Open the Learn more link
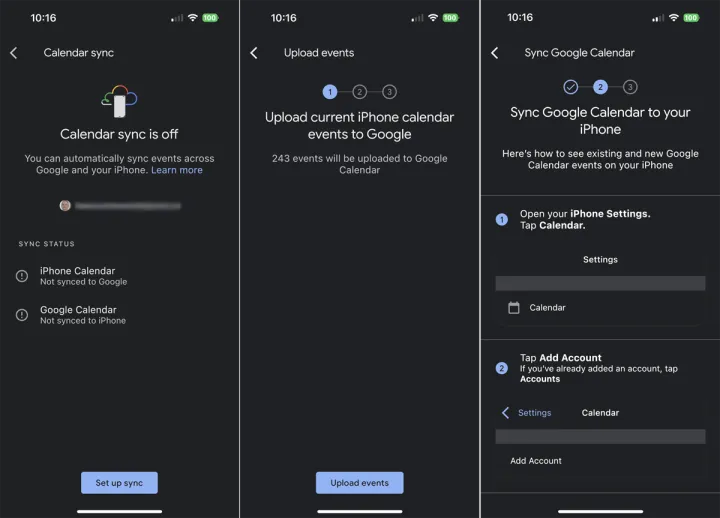The height and width of the screenshot is (518, 720). pyautogui.click(x=177, y=171)
